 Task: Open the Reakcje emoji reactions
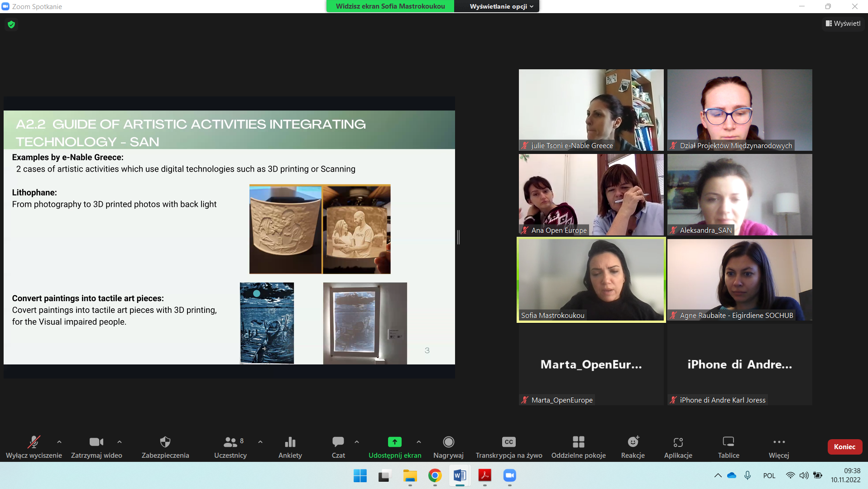(633, 446)
